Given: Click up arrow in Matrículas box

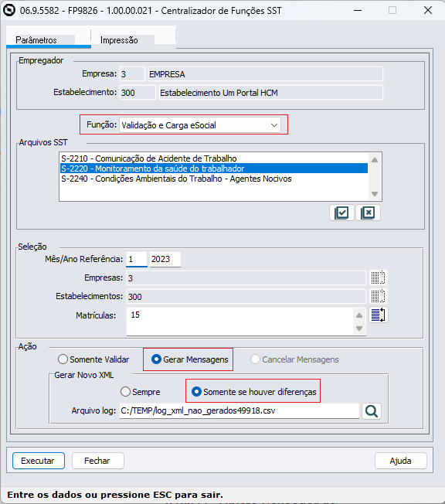Looking at the screenshot, I should (359, 315).
